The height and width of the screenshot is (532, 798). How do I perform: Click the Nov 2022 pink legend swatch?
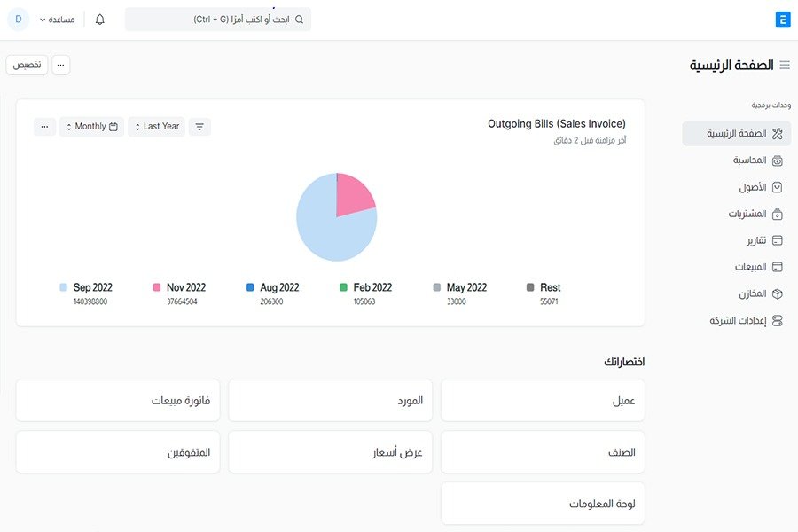pos(157,287)
